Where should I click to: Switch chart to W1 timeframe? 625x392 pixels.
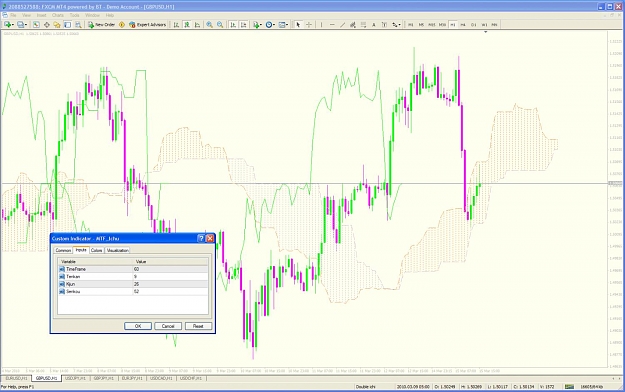[484, 25]
